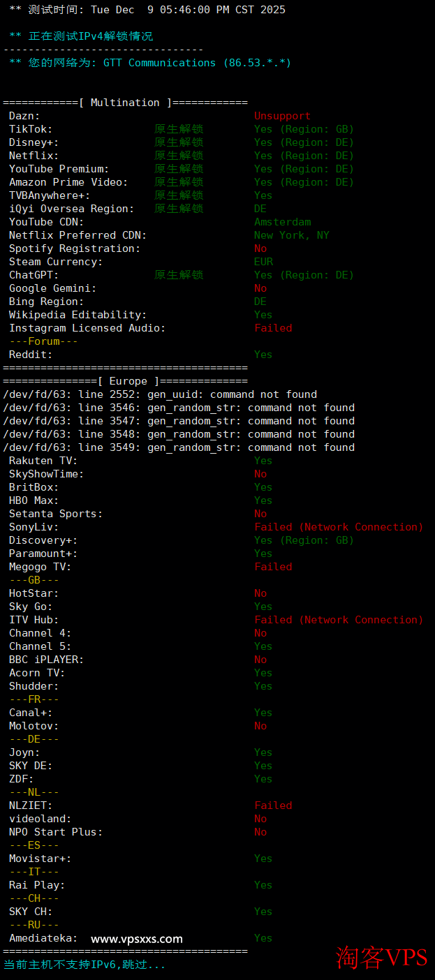Click the red 淘客VPS watermark text
This screenshot has width=435, height=980.
[381, 957]
